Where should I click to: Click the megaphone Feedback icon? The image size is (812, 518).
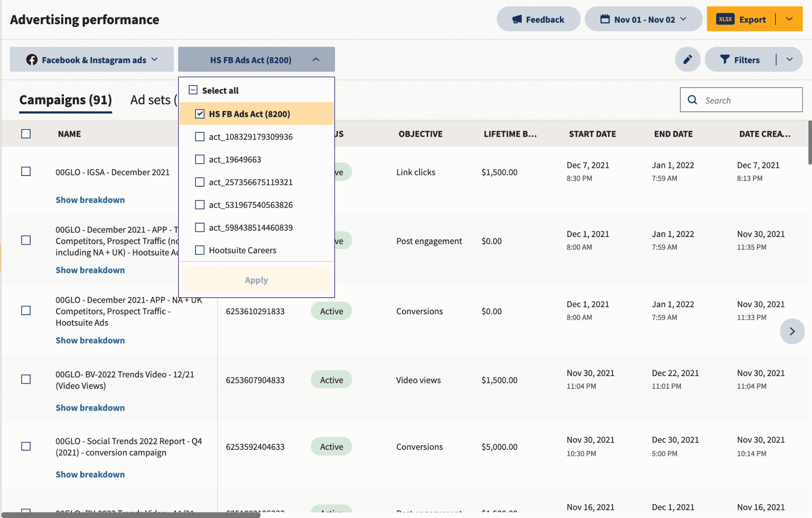[517, 19]
